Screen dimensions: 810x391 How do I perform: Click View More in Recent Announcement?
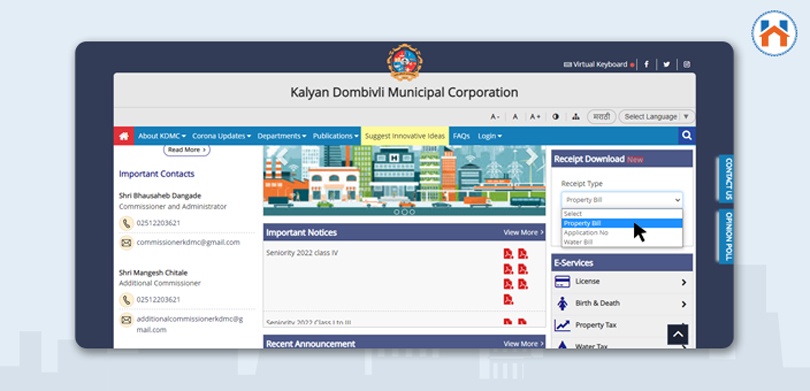(523, 343)
